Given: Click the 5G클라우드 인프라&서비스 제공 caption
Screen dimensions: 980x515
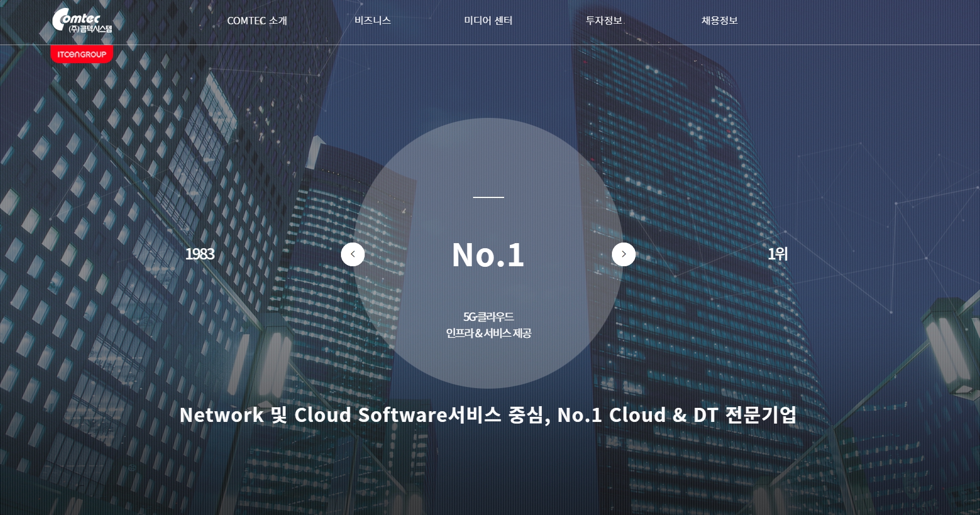Looking at the screenshot, I should tap(488, 325).
